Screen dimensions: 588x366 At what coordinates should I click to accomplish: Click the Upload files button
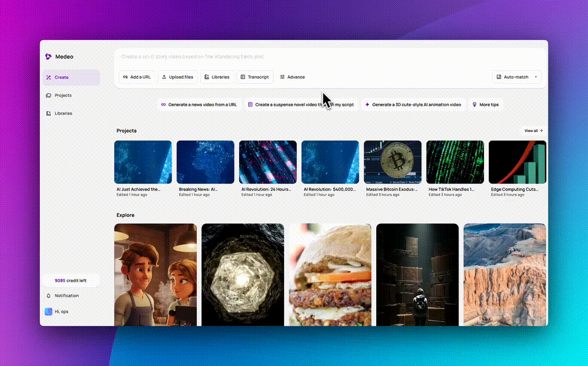tap(177, 77)
